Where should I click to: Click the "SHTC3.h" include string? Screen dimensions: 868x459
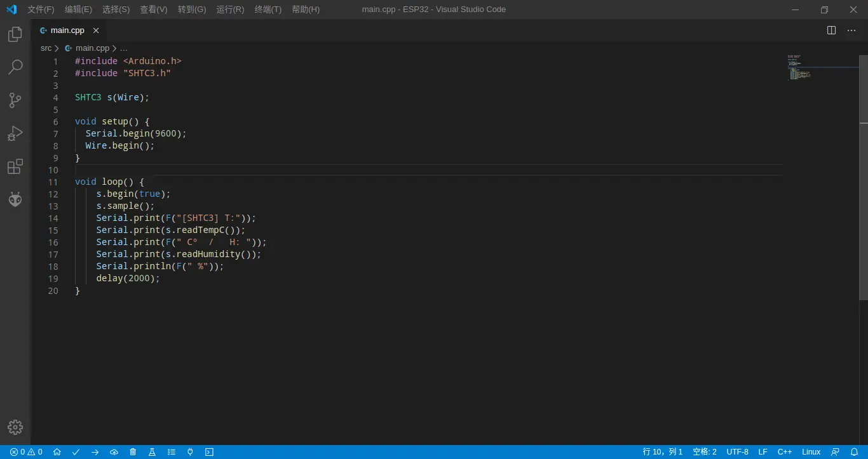(x=147, y=73)
